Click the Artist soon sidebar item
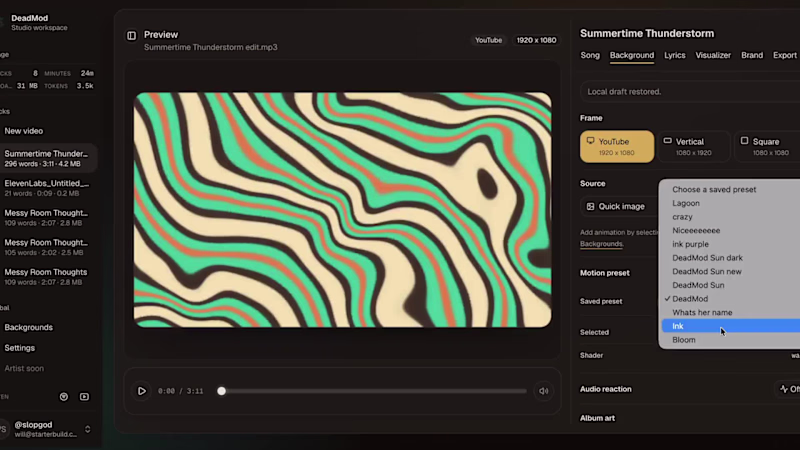The height and width of the screenshot is (450, 800). [x=24, y=368]
